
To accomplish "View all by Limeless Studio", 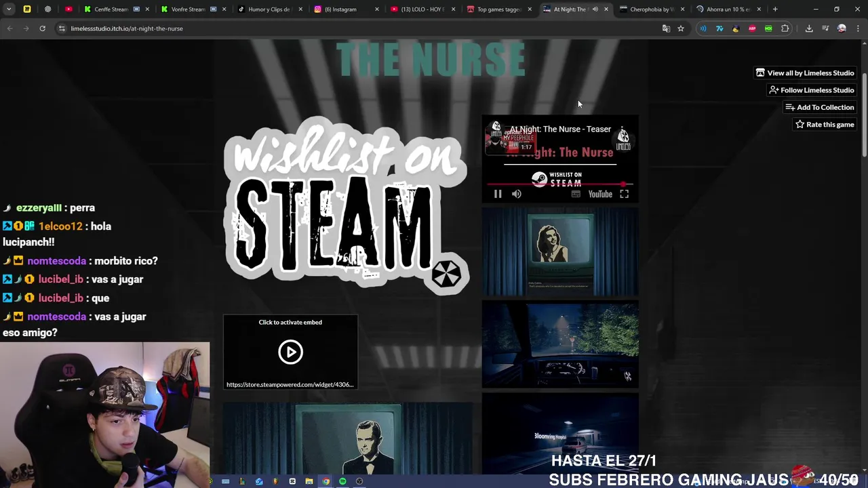I will pyautogui.click(x=805, y=73).
